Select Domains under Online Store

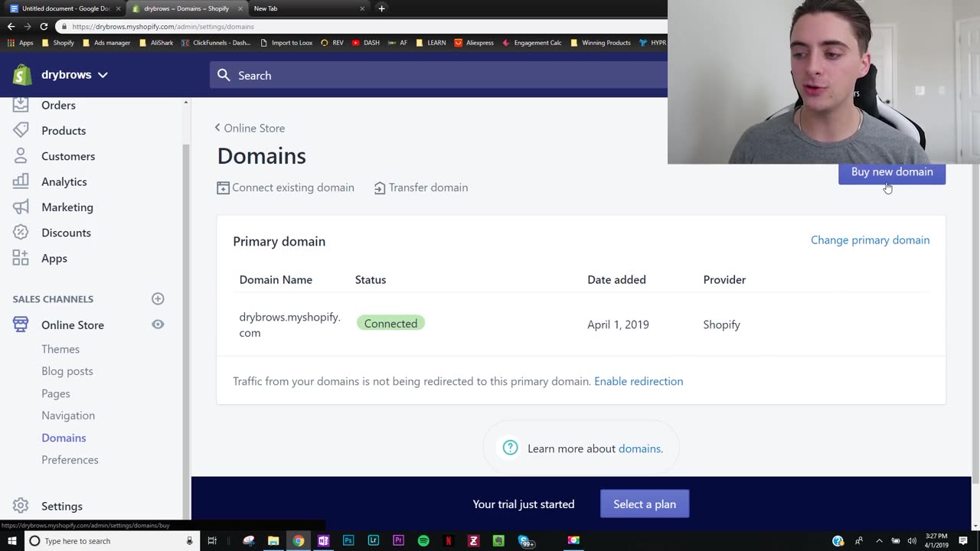tap(64, 438)
